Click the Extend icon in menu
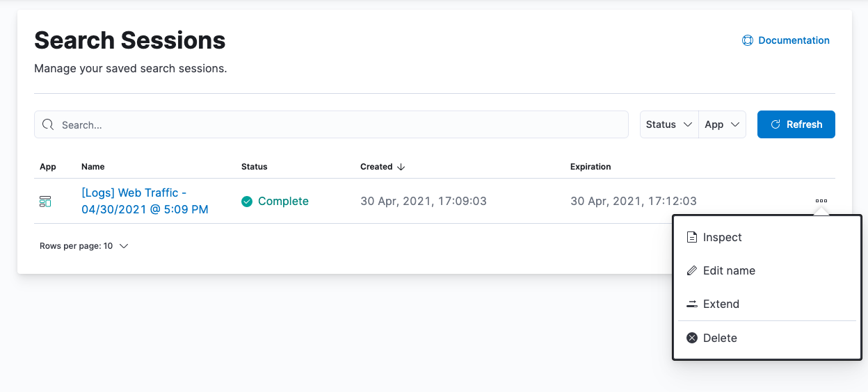The height and width of the screenshot is (392, 868). pyautogui.click(x=692, y=304)
